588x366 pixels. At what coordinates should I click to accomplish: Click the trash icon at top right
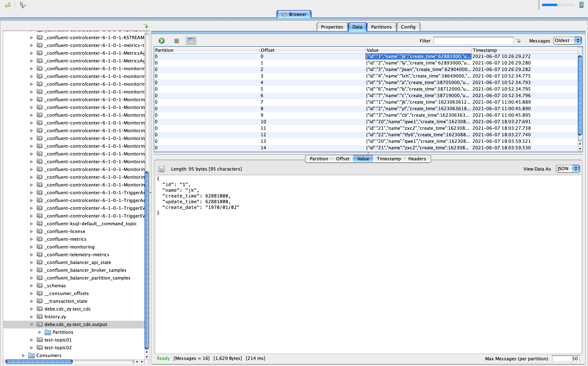click(x=581, y=5)
